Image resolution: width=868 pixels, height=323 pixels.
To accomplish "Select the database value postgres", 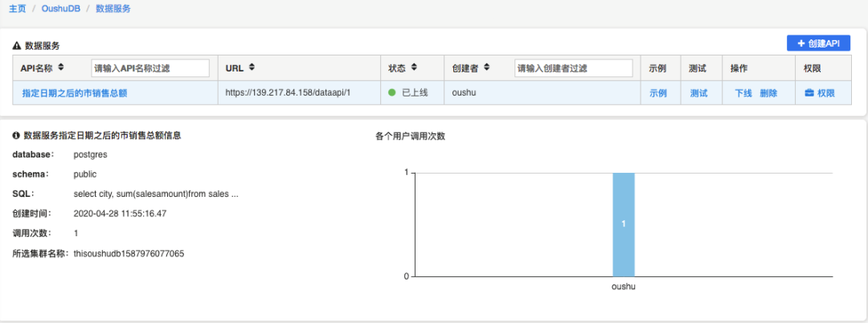I will point(90,155).
